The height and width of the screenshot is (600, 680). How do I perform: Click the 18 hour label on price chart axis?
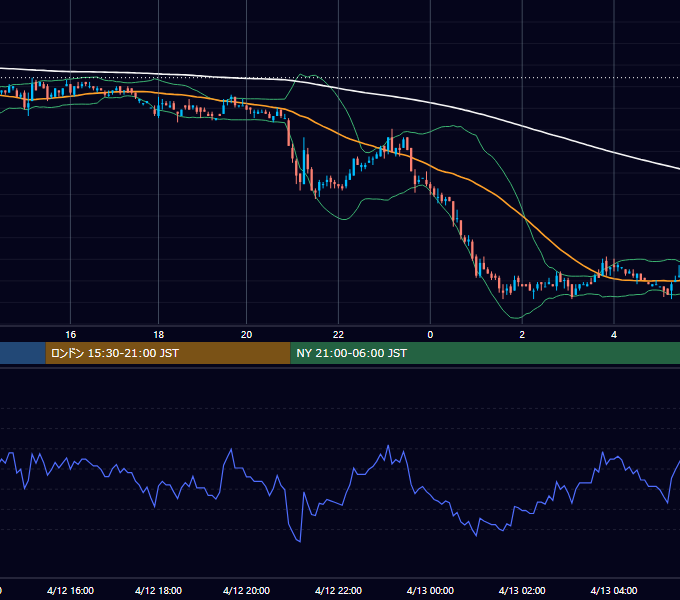(x=159, y=335)
